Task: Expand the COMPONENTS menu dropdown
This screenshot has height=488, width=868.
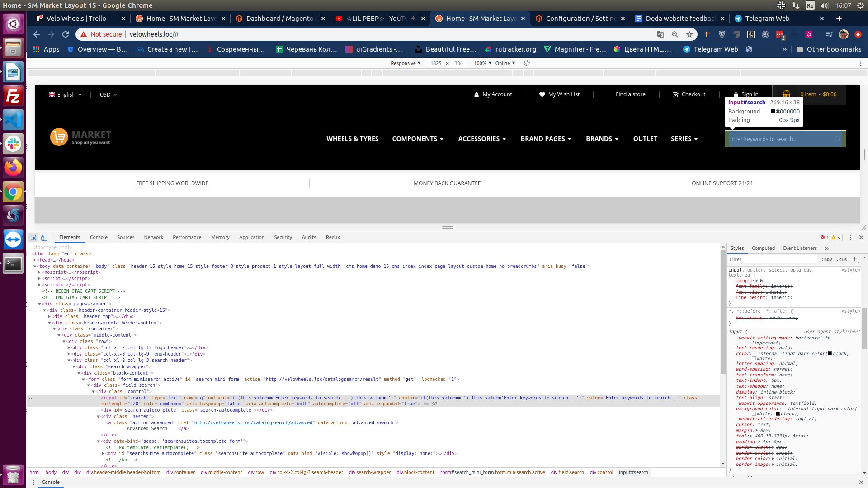Action: pyautogui.click(x=418, y=139)
